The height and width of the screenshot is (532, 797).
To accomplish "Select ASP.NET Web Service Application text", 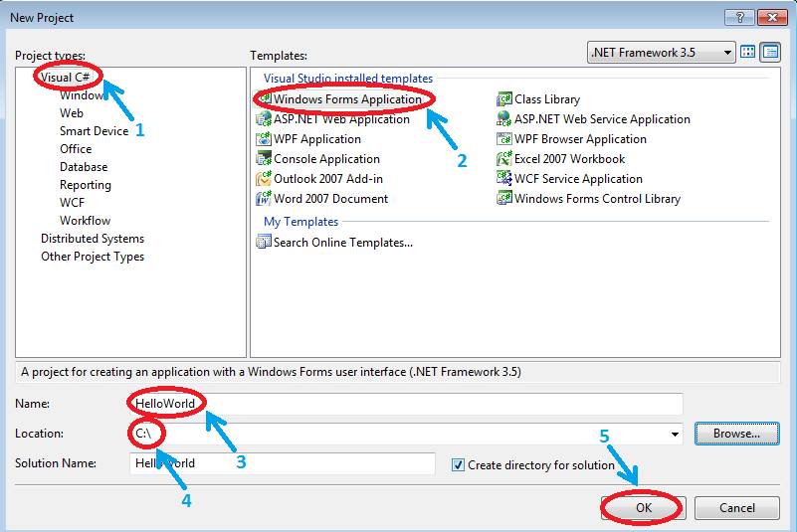I will (602, 119).
